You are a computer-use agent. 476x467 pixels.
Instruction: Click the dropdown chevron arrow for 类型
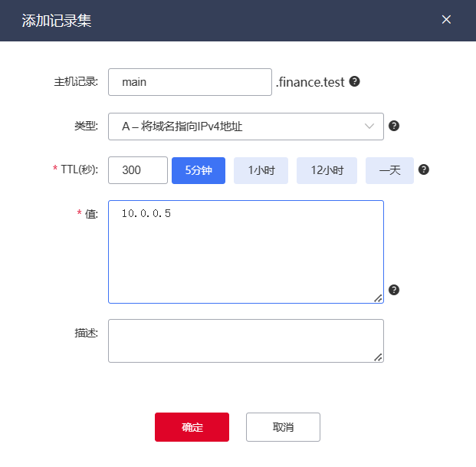[x=370, y=127]
